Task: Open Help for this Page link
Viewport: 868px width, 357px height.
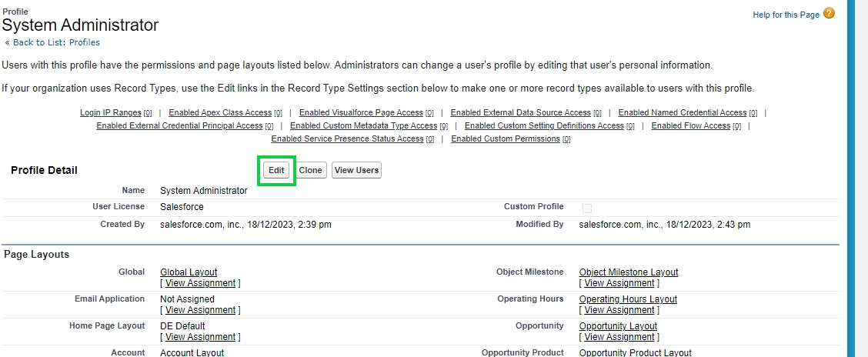Action: click(x=786, y=15)
